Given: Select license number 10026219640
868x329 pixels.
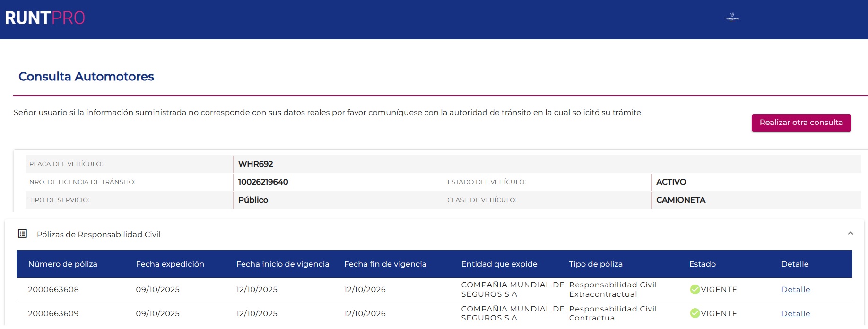Looking at the screenshot, I should pyautogui.click(x=263, y=182).
